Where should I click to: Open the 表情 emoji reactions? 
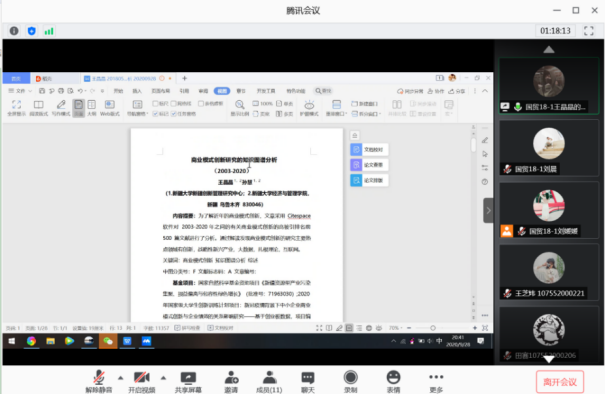[393, 382]
